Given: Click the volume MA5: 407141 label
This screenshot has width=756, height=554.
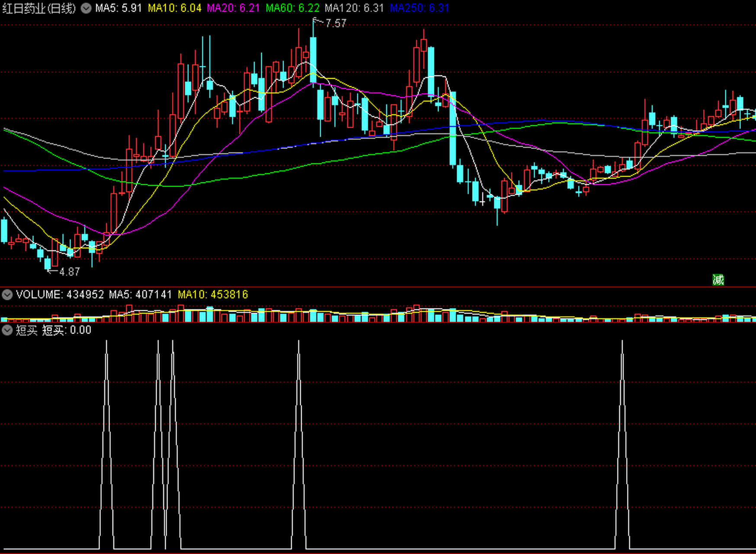Looking at the screenshot, I should click(x=141, y=295).
